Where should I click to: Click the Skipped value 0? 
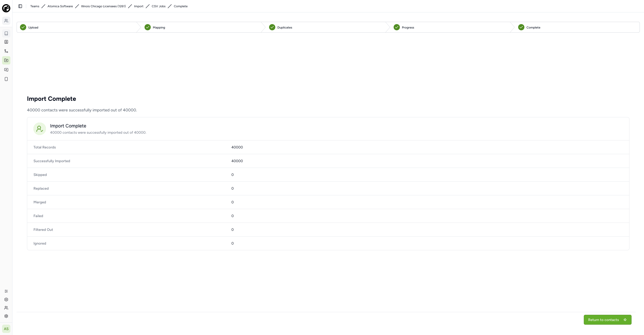coord(232,175)
